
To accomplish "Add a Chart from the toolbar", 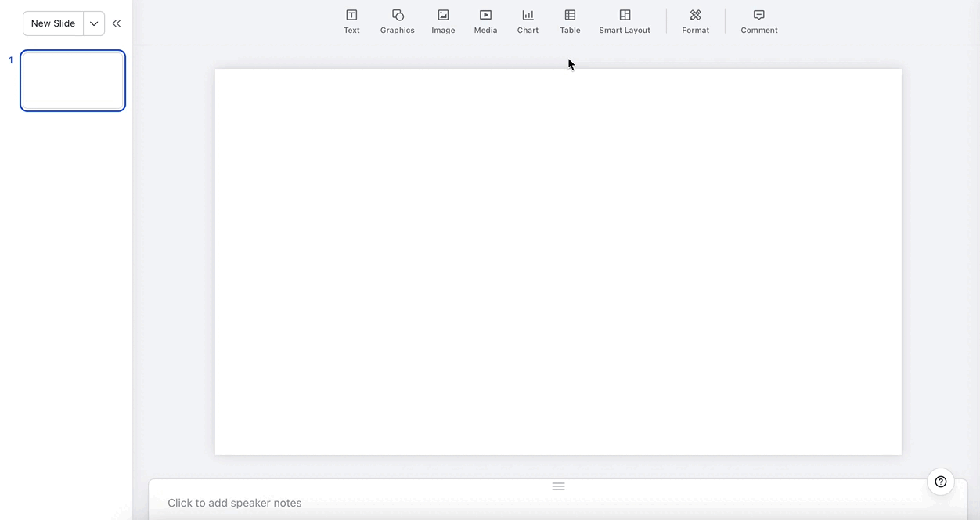I will (528, 15).
